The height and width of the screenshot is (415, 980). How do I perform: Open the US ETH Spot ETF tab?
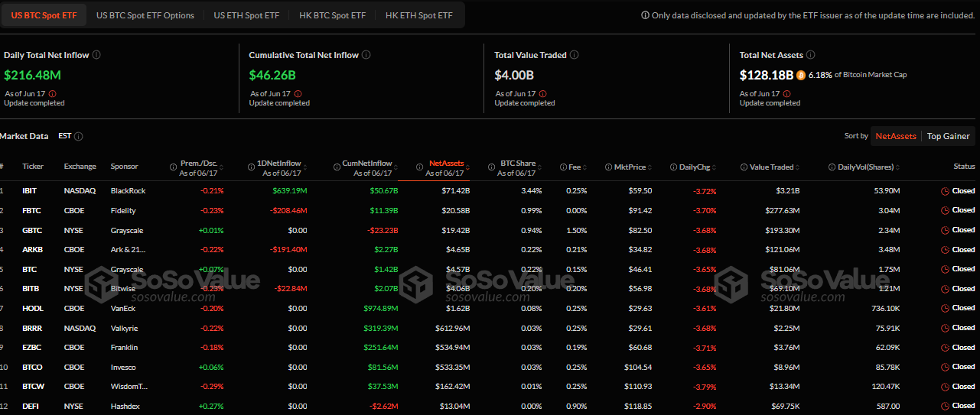point(246,15)
